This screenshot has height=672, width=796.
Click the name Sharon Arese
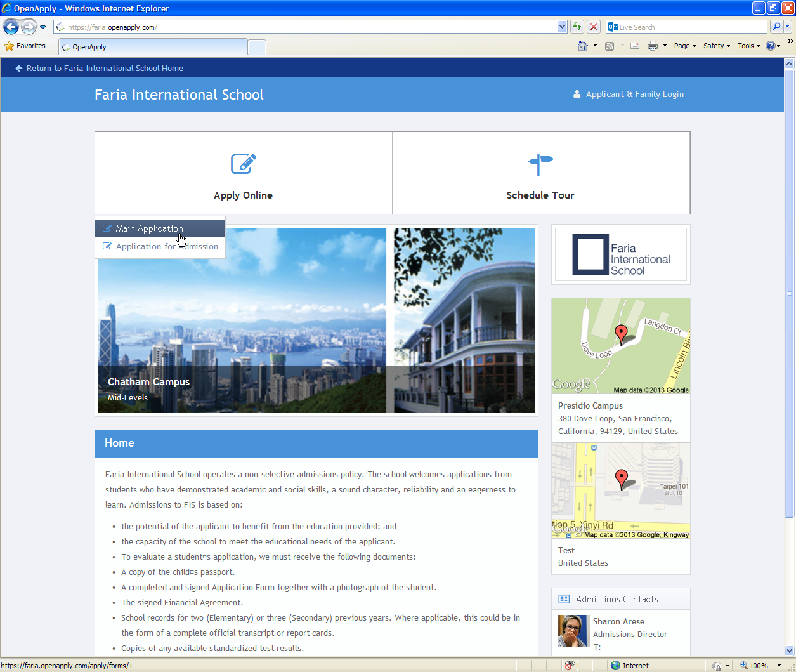tap(618, 621)
